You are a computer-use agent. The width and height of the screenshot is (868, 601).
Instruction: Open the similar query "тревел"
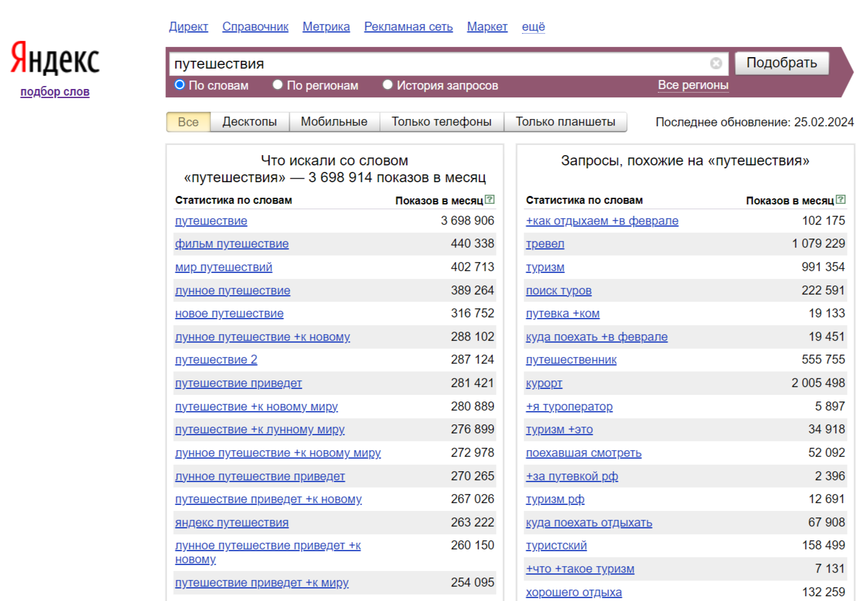pos(545,244)
